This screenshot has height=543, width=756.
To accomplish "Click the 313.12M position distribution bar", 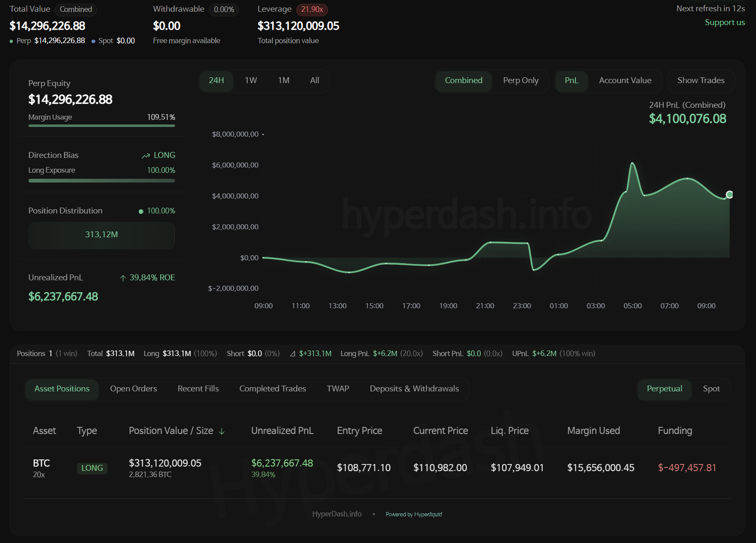I will 102,235.
